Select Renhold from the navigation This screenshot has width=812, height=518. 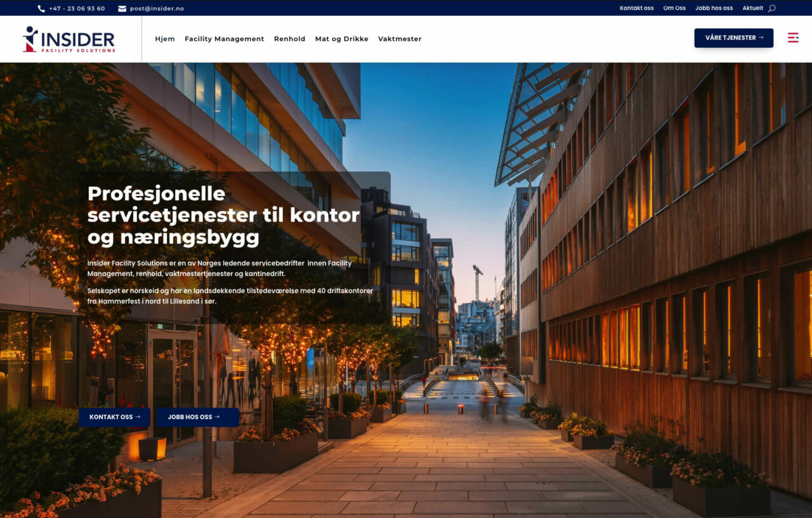(289, 39)
